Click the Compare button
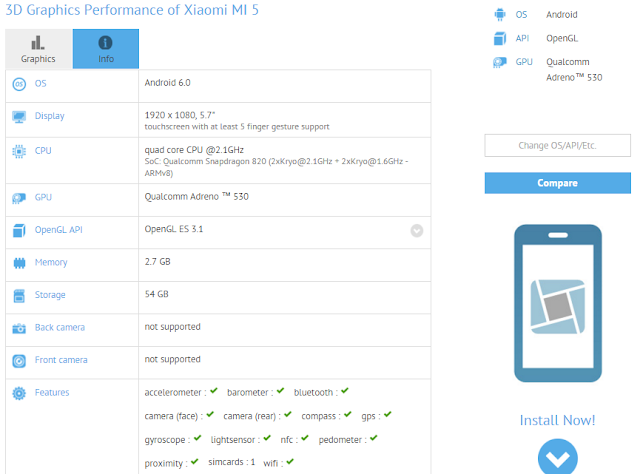This screenshot has width=640, height=474. tap(558, 183)
